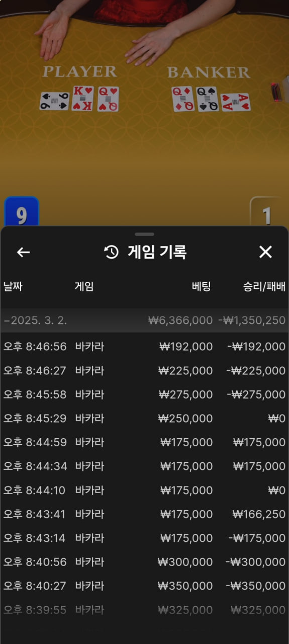Open the 오후 8:45:58 record
289x644 pixels.
(x=145, y=394)
